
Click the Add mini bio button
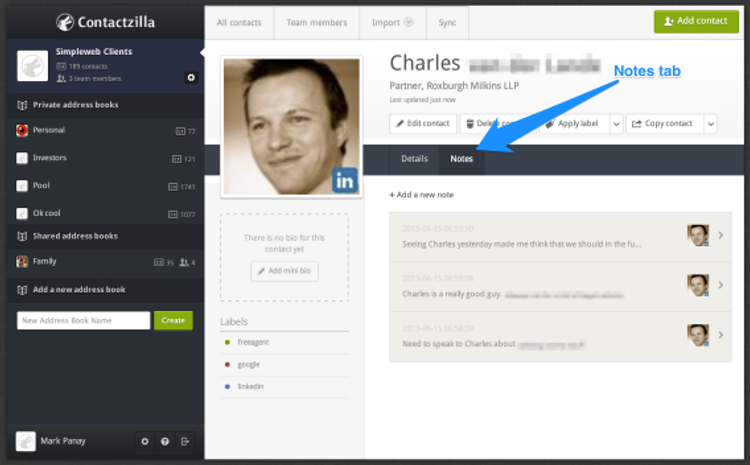(285, 271)
